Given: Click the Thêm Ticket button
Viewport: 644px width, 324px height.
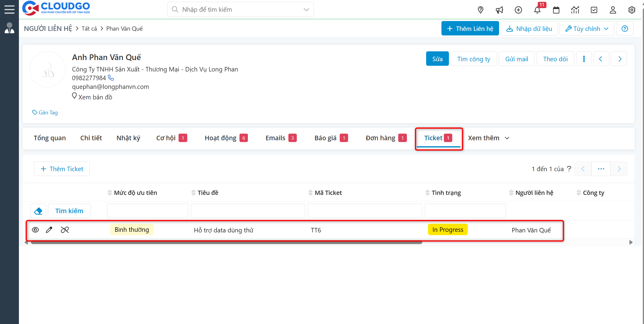Looking at the screenshot, I should click(62, 169).
